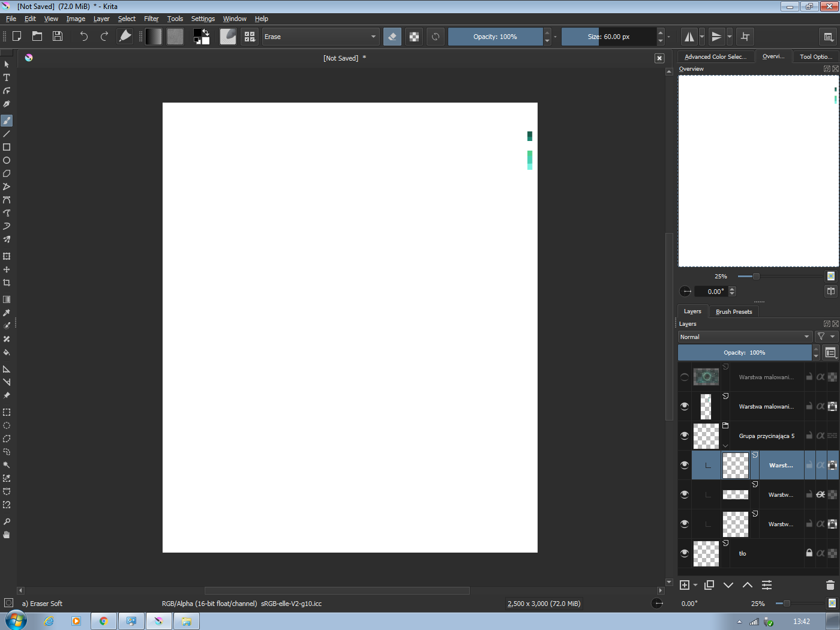
Task: Switch to the Brush Presets tab
Action: point(734,311)
